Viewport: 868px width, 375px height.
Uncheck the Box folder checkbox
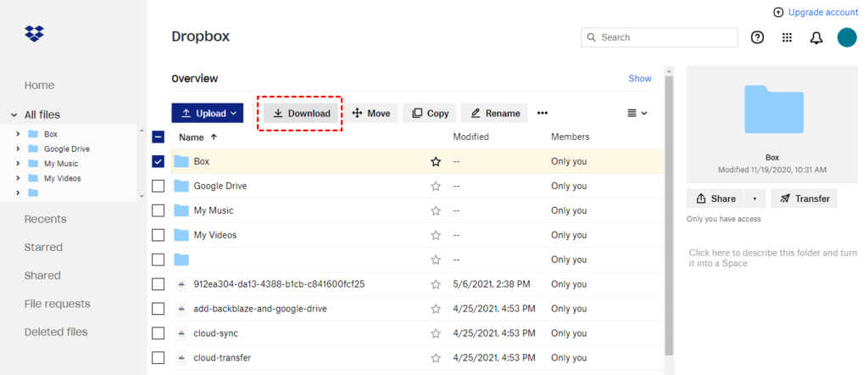pyautogui.click(x=158, y=161)
